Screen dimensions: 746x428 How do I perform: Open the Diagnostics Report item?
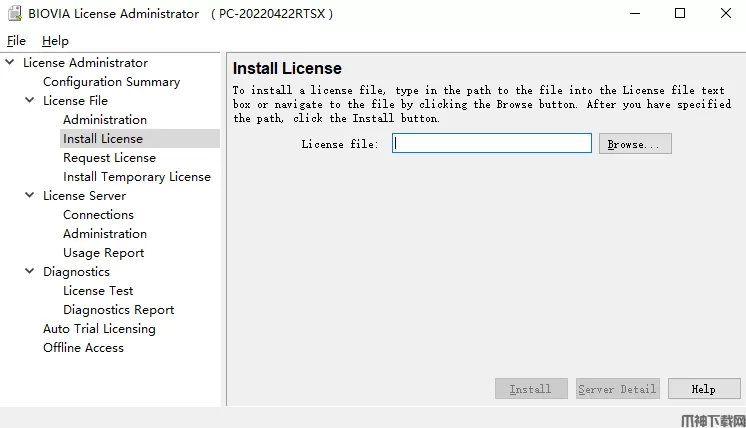[118, 310]
